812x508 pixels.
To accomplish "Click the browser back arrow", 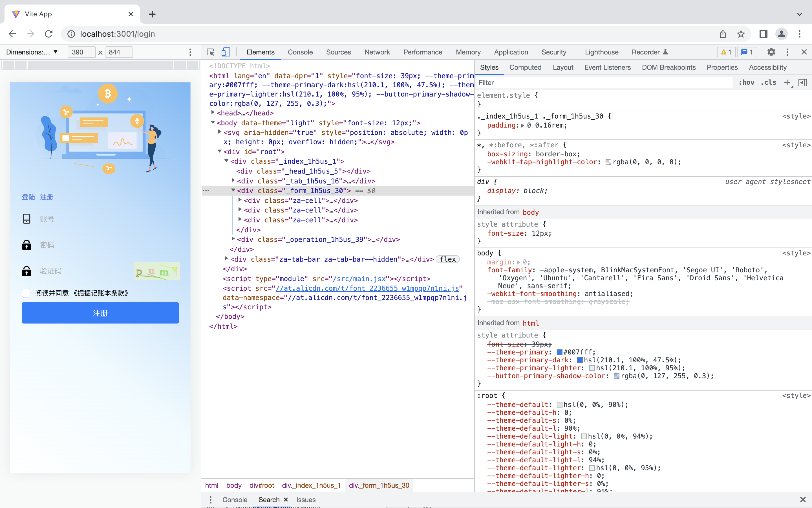I will tap(12, 34).
